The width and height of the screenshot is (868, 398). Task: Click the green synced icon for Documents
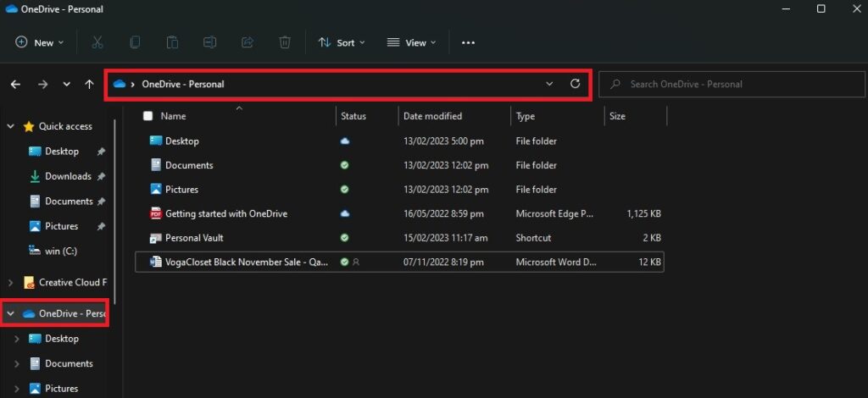click(345, 165)
